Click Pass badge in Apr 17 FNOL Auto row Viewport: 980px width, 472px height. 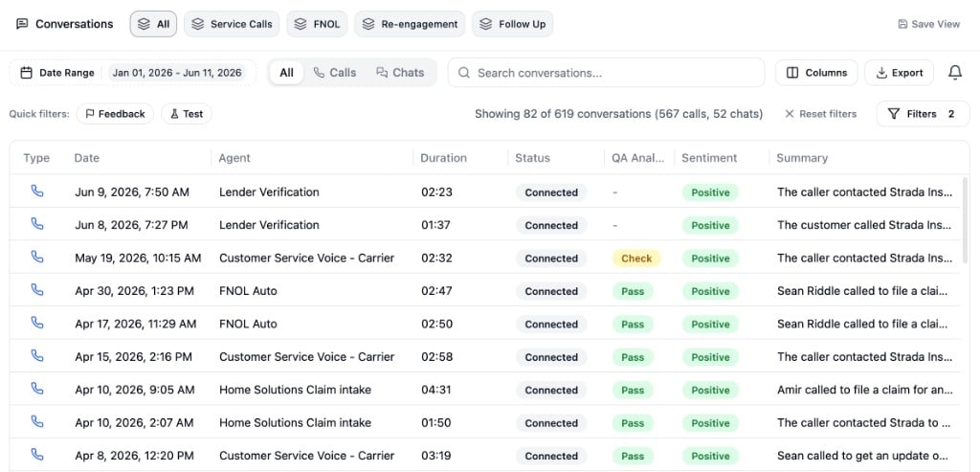(x=633, y=324)
